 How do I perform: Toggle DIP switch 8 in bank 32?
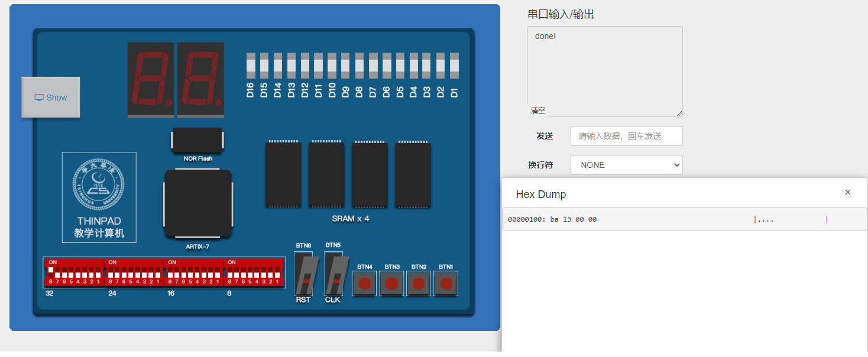(51, 272)
